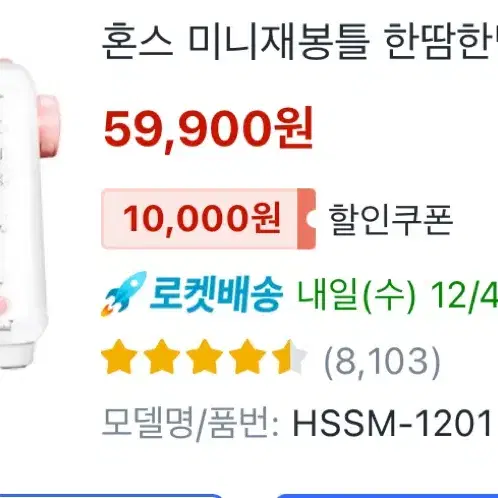Click the HSSM-1201 model number
The width and height of the screenshot is (498, 498).
pyautogui.click(x=392, y=423)
